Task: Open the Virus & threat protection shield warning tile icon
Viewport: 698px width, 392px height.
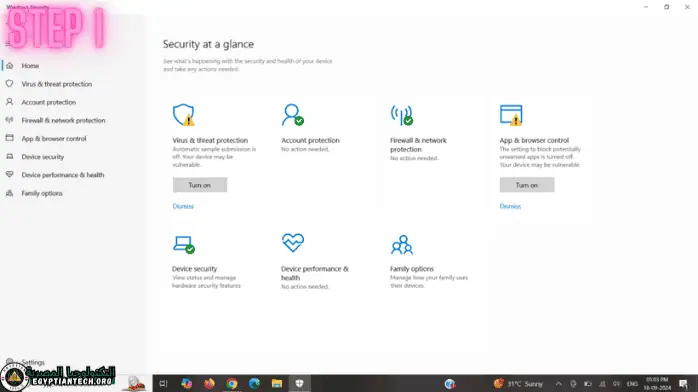Action: click(x=183, y=115)
